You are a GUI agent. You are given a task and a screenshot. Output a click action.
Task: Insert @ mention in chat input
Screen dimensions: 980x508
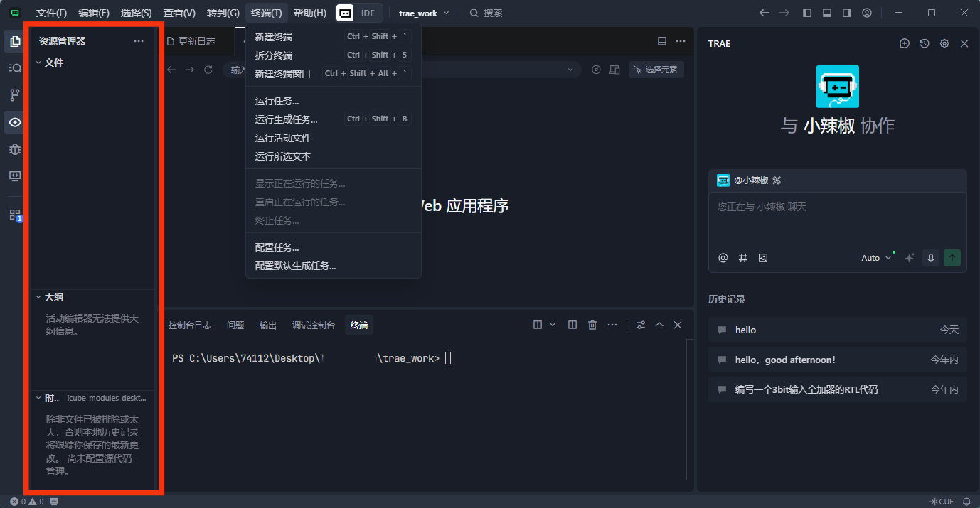point(723,258)
